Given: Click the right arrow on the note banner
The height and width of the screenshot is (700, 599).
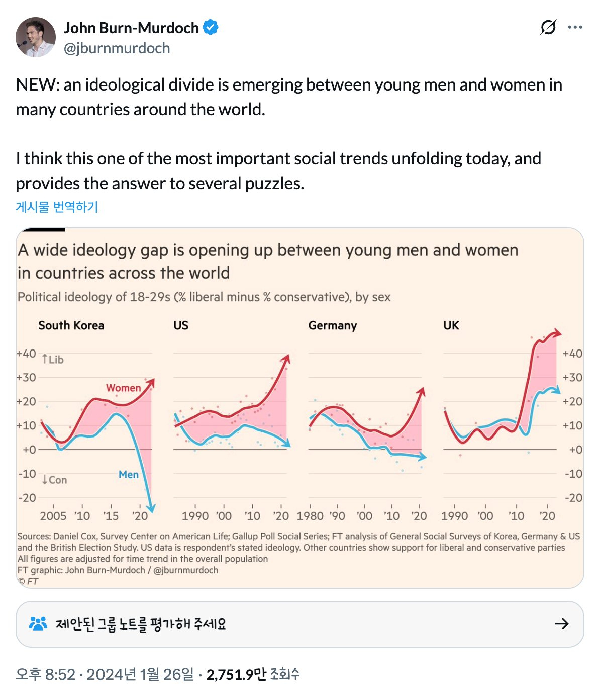Looking at the screenshot, I should (562, 624).
